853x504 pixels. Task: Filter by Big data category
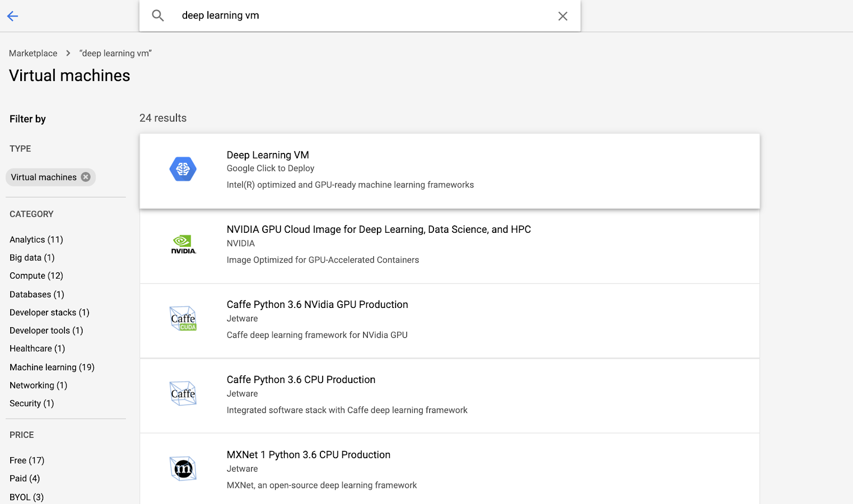32,258
